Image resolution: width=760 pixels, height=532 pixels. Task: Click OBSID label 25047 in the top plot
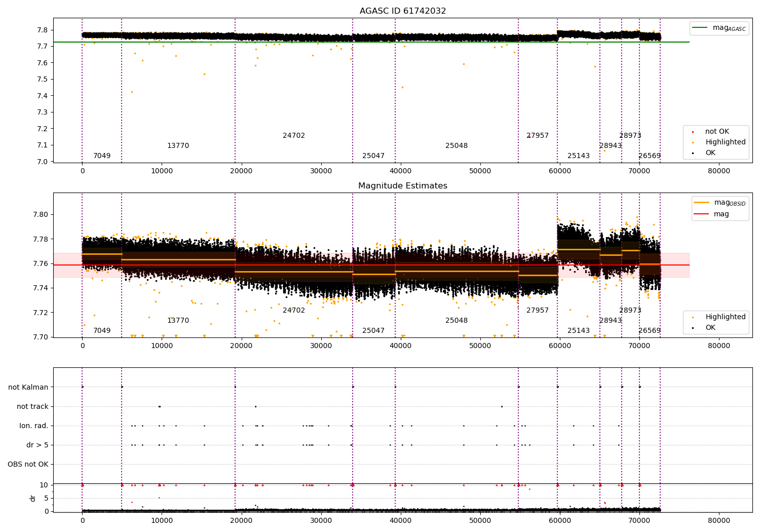tap(373, 156)
